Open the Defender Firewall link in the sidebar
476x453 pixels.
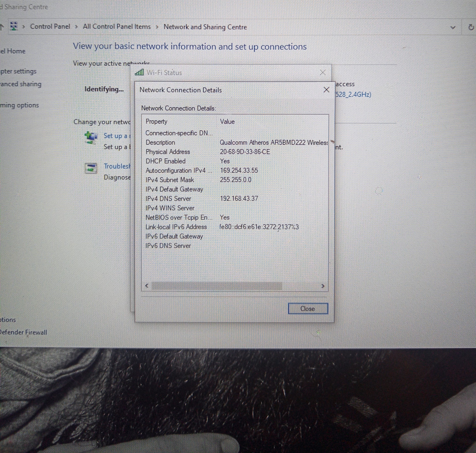click(x=23, y=332)
